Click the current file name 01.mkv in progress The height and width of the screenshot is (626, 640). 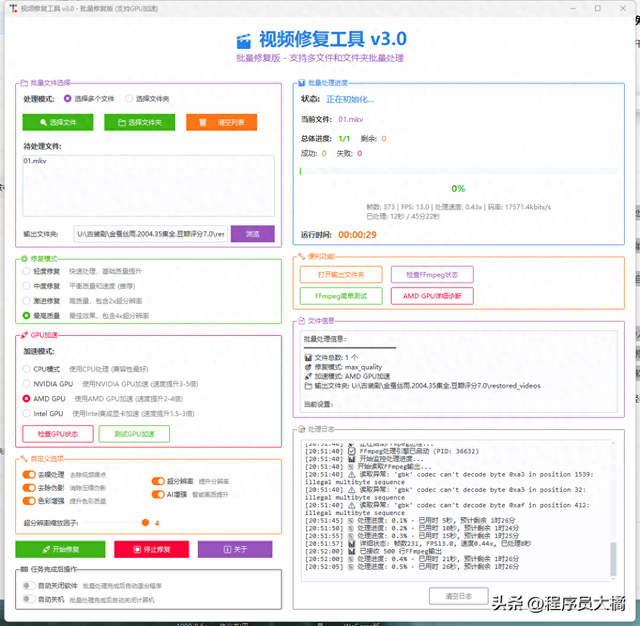coord(351,120)
